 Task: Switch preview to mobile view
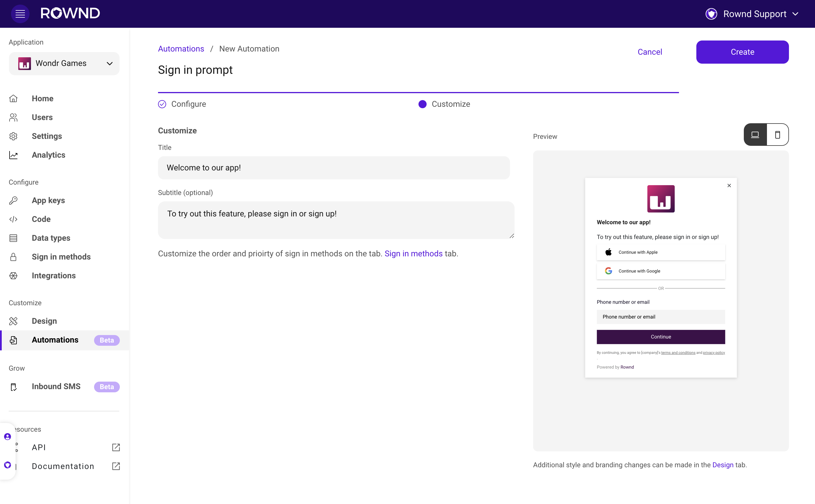777,135
